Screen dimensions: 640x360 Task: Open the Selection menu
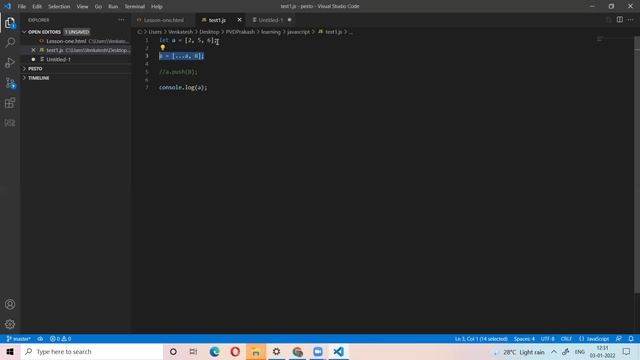tap(59, 7)
